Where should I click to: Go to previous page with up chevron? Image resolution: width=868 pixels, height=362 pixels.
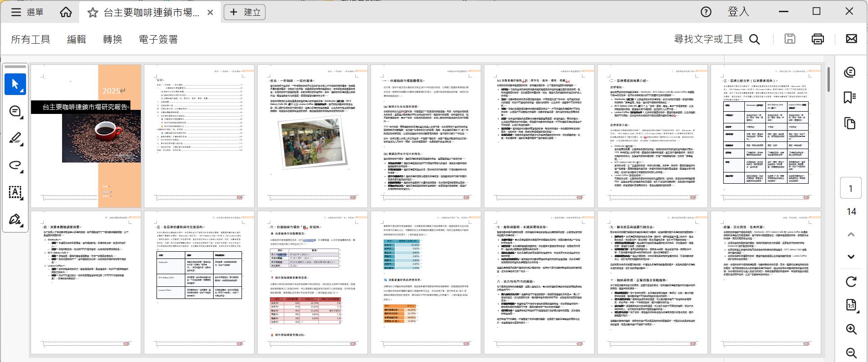(850, 235)
